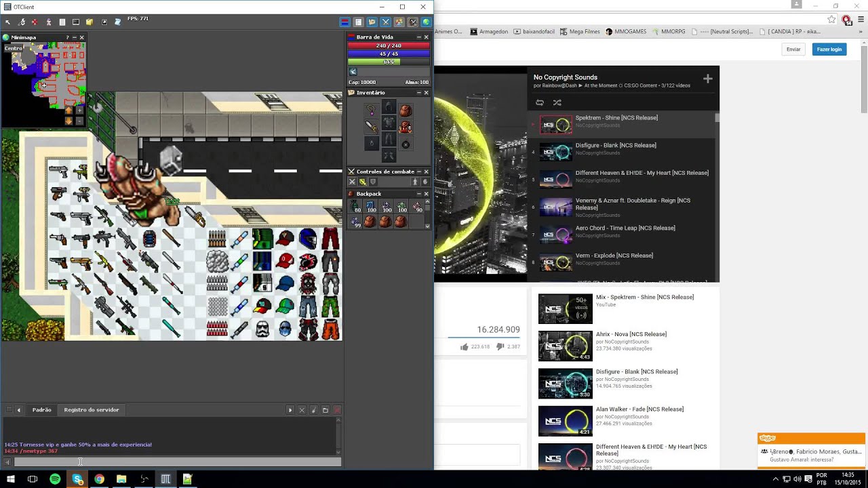Click previous chat tab left arrow
Screen dimensions: 868x488
click(19, 410)
